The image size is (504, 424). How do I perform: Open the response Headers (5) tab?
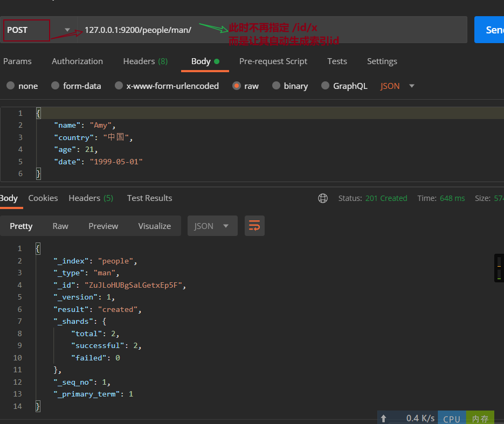(x=91, y=198)
